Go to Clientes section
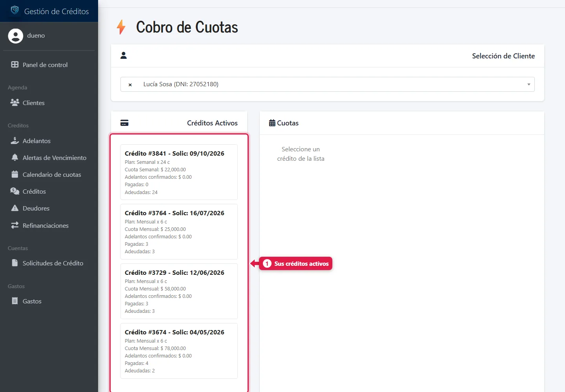 [x=49, y=103]
